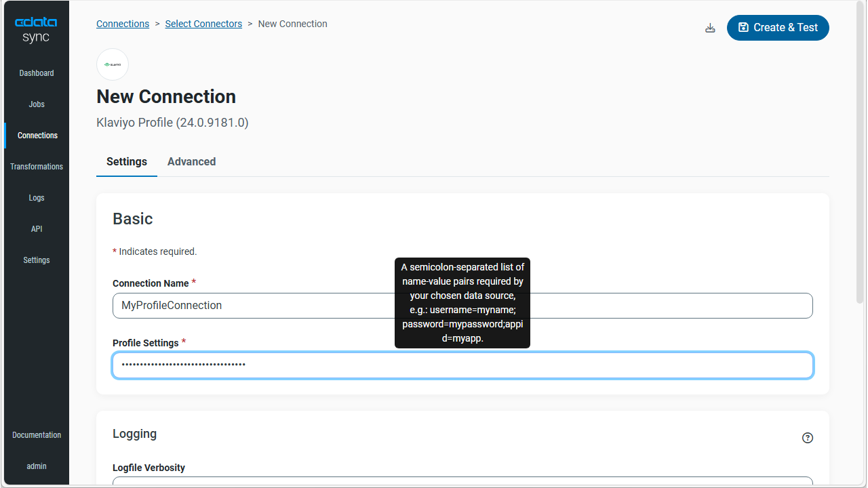The image size is (868, 488).
Task: Click the CData Sync logo
Action: [36, 30]
